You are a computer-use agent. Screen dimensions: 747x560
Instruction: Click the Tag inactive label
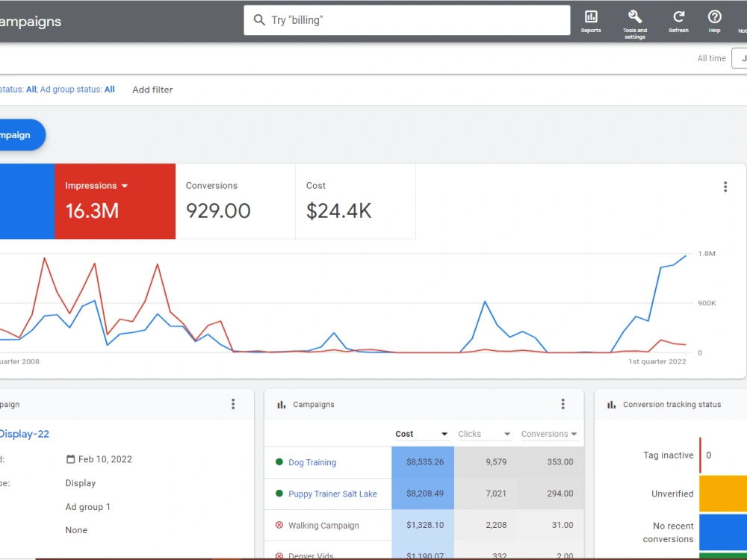click(x=668, y=455)
